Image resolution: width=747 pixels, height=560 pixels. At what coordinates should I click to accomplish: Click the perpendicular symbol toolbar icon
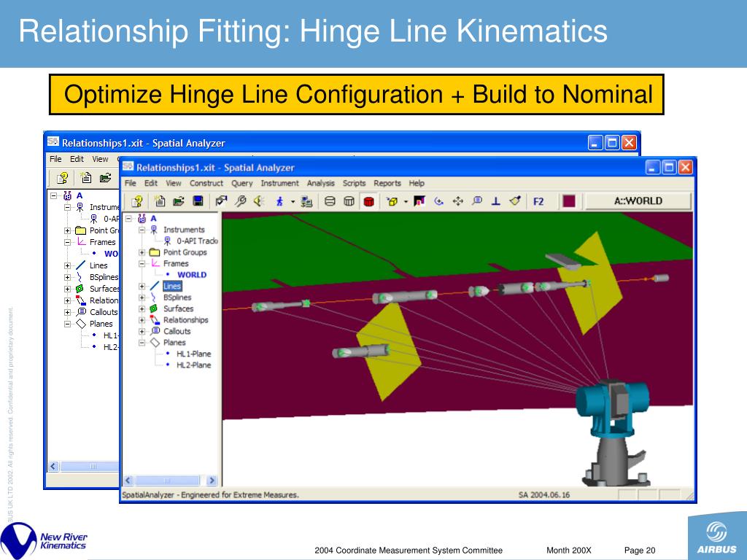[496, 201]
